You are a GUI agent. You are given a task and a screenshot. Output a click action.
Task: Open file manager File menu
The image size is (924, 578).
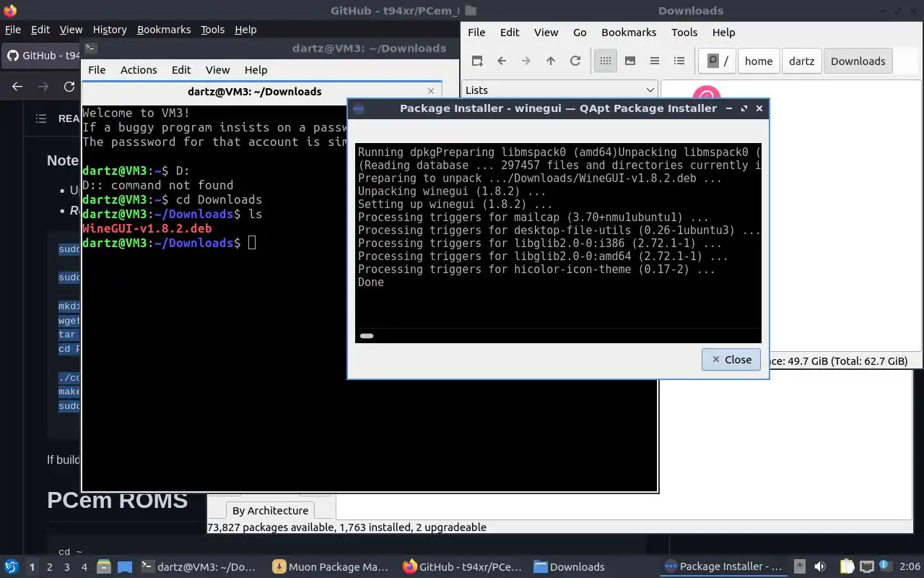click(476, 32)
